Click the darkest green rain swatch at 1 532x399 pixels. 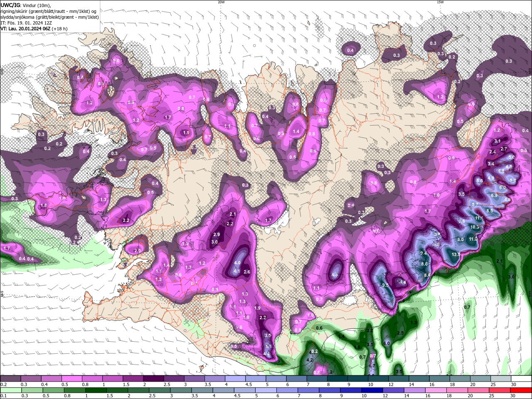[96, 390]
